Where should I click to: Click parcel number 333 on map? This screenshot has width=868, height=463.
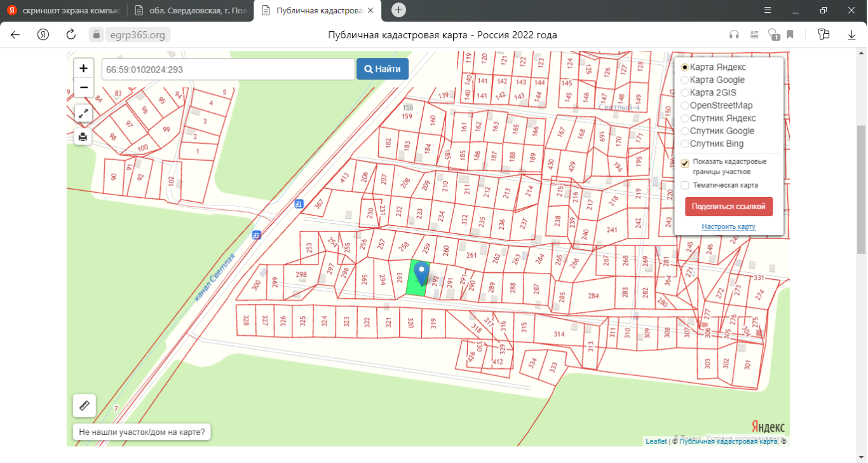tap(553, 366)
